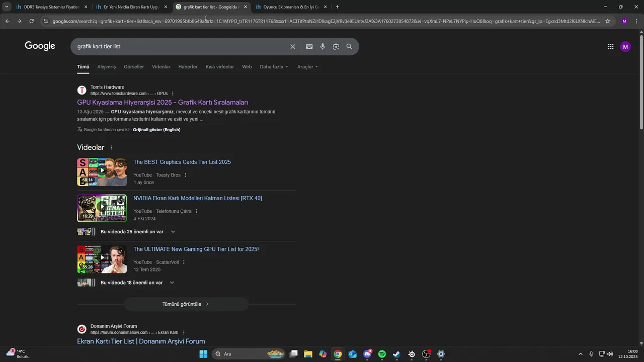Image resolution: width=644 pixels, height=362 pixels.
Task: Clear the search box with the X icon
Action: coord(293,47)
